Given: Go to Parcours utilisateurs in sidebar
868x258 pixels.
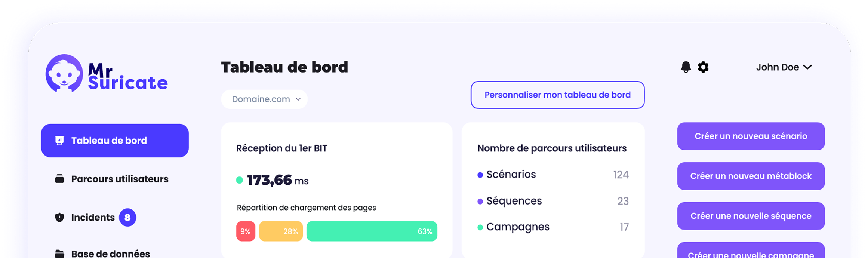Looking at the screenshot, I should tap(120, 179).
